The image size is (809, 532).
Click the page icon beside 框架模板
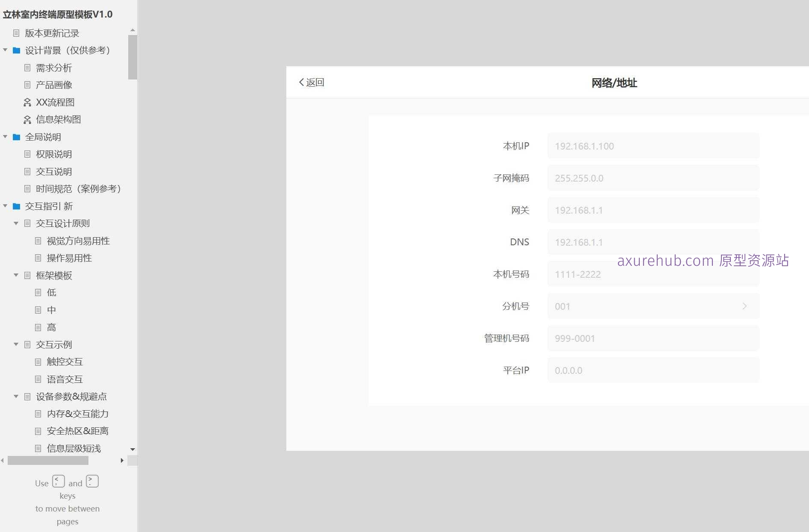tap(27, 275)
